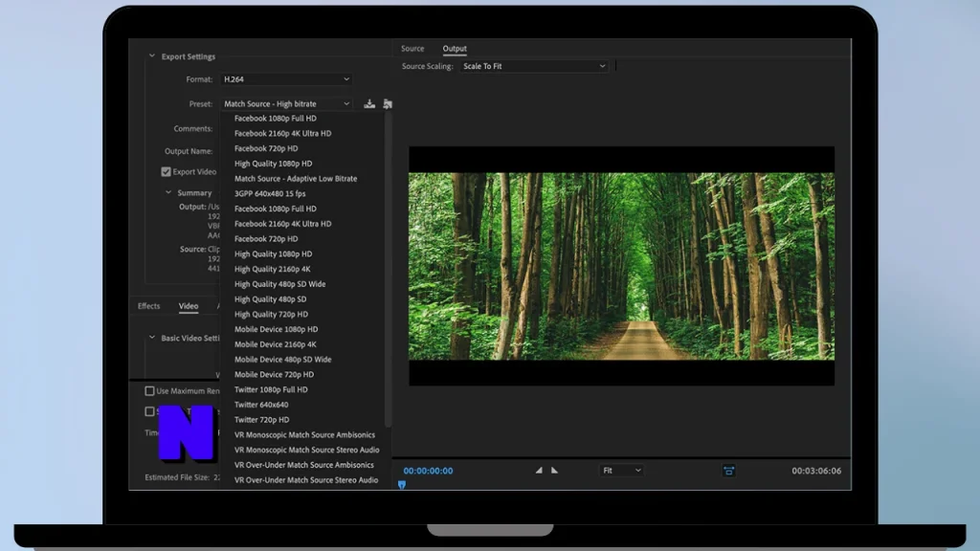The height and width of the screenshot is (551, 980).
Task: Open the Format H.264 dropdown
Action: [x=285, y=79]
